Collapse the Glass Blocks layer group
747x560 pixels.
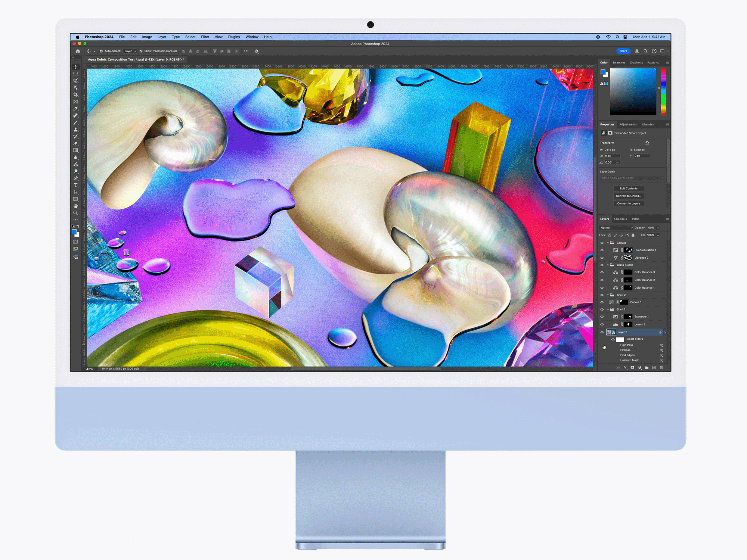tap(608, 265)
